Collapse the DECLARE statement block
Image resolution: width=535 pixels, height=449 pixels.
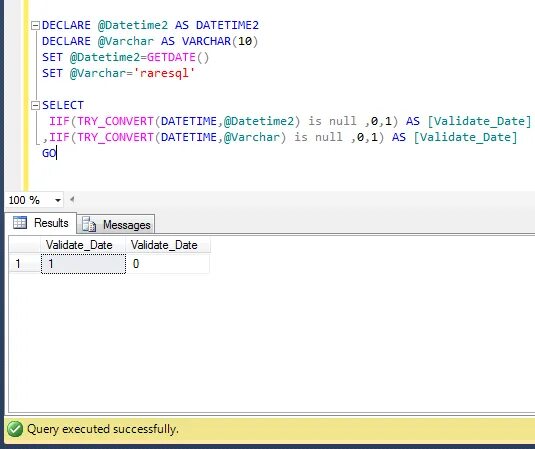click(x=35, y=26)
